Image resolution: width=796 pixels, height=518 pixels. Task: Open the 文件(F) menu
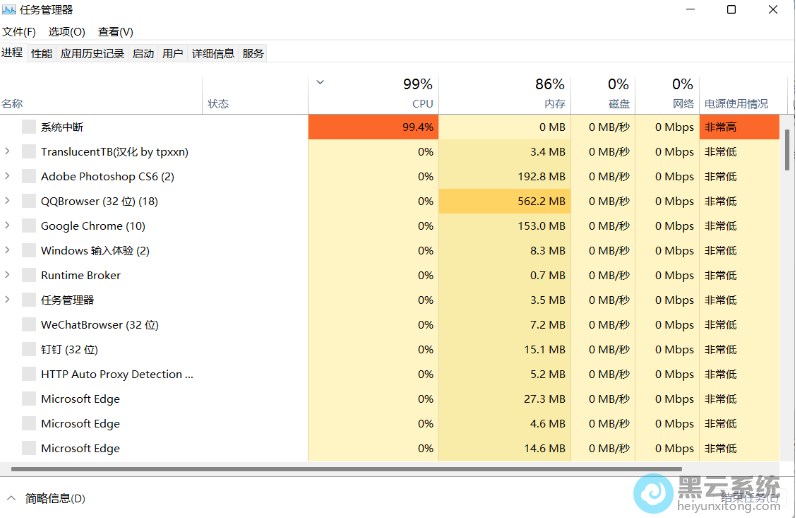[19, 32]
